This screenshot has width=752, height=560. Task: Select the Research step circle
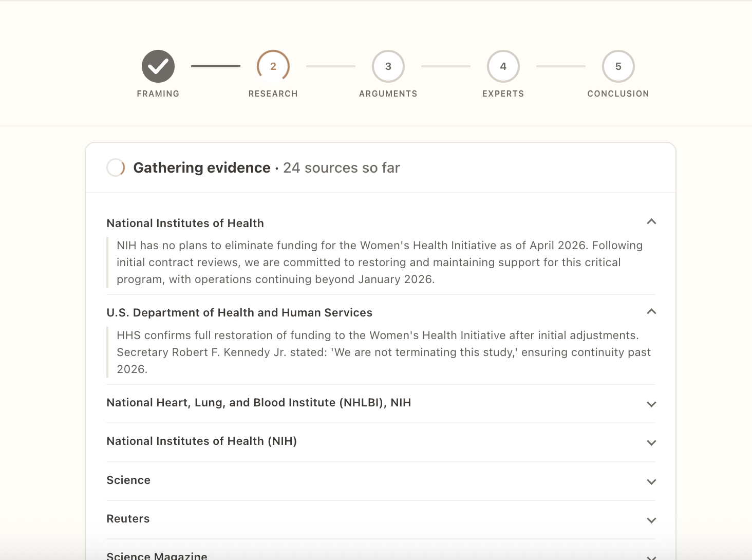[x=273, y=66]
